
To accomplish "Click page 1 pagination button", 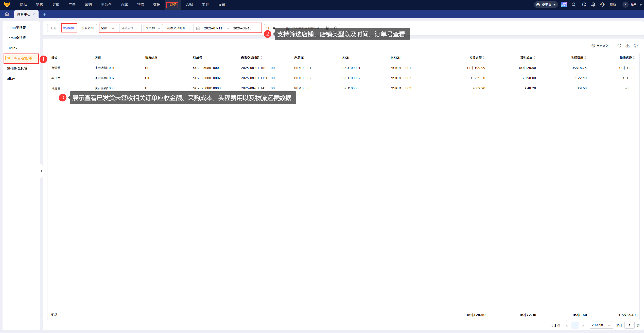I will pyautogui.click(x=575, y=325).
